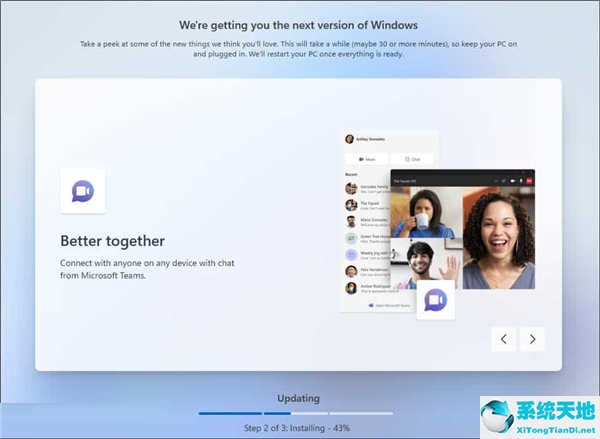
Task: Click the Chat button in the Teams flyout
Action: point(412,159)
